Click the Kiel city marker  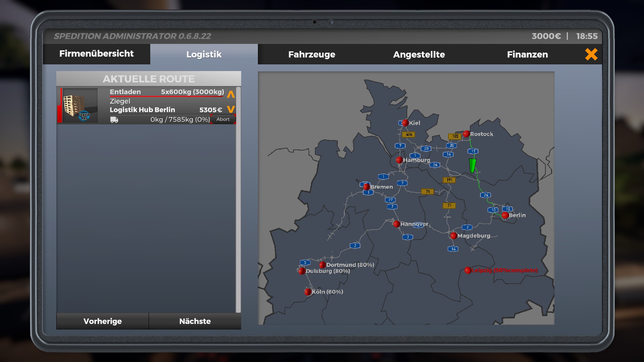405,123
